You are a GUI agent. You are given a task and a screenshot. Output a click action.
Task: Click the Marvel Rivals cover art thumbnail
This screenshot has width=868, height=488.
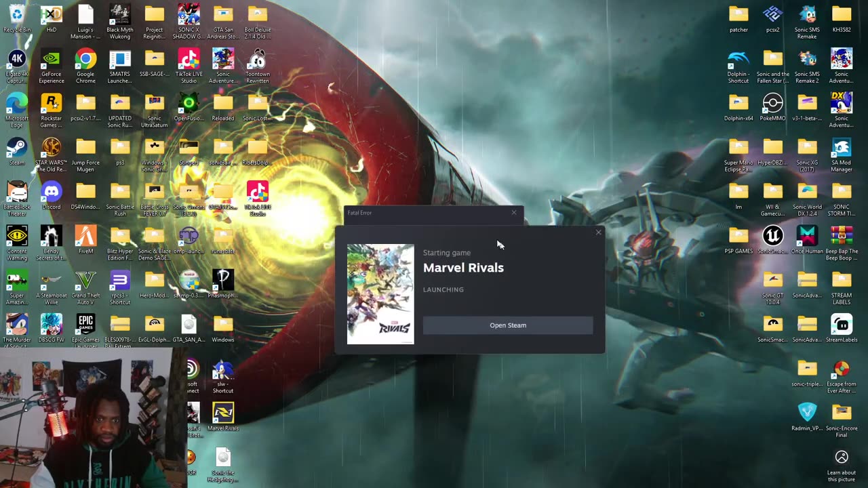380,294
